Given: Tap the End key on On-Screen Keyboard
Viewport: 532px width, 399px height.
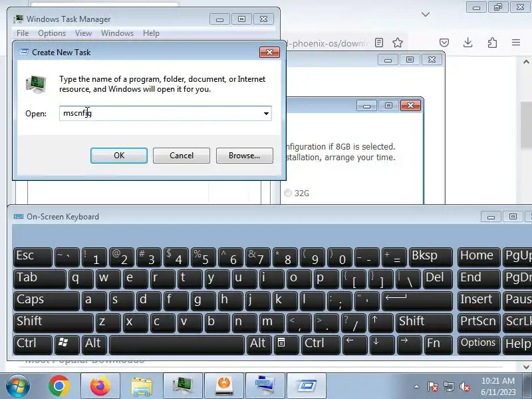Looking at the screenshot, I should [x=479, y=279].
